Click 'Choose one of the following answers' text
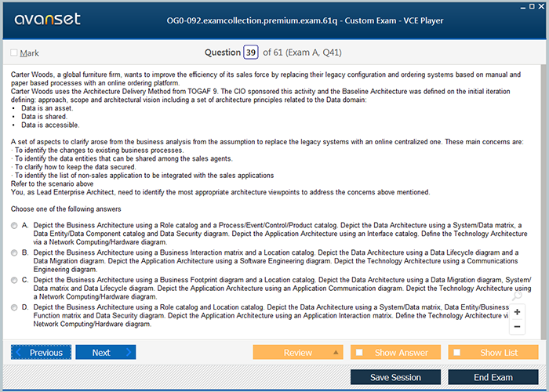The image size is (549, 392). pos(66,209)
